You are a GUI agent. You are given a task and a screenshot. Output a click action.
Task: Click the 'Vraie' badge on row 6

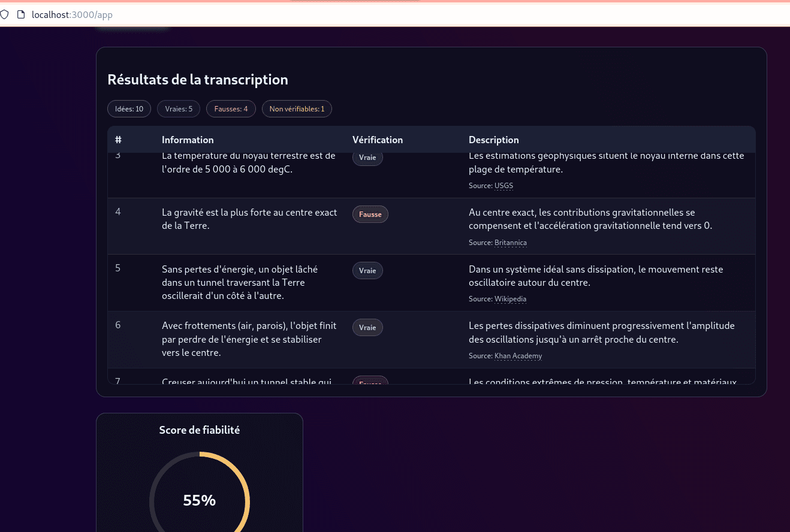coord(367,327)
